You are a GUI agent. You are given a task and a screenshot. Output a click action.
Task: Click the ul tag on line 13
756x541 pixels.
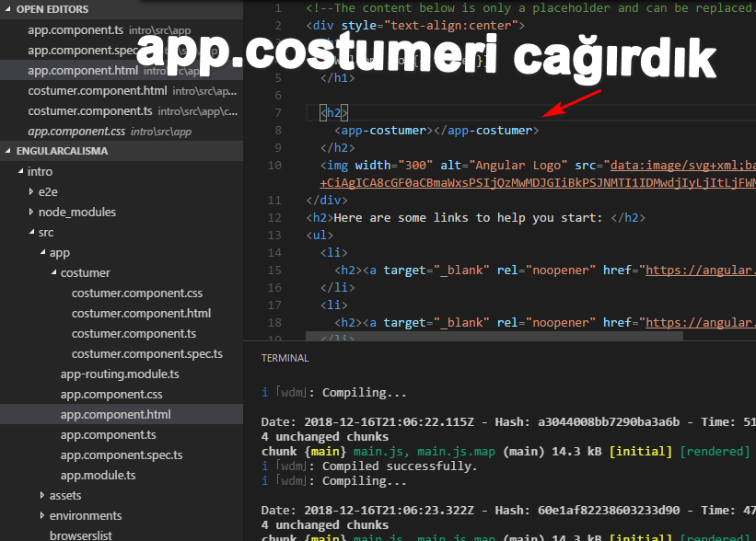point(320,236)
